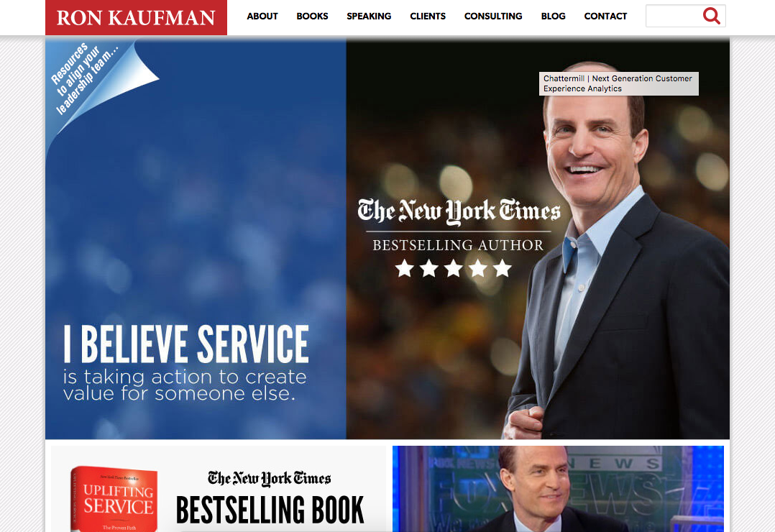Open the Fox News interview thumbnail
The height and width of the screenshot is (532, 775).
[558, 488]
